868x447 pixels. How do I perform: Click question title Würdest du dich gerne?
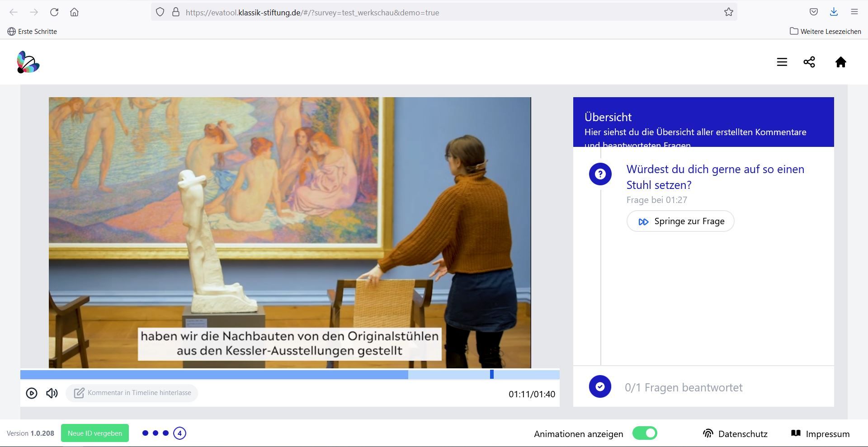click(x=715, y=177)
